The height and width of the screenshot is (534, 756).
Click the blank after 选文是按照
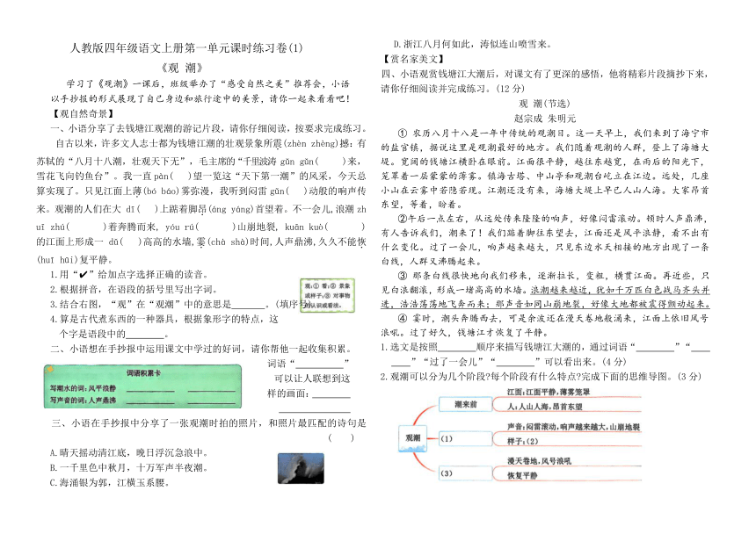(x=456, y=348)
